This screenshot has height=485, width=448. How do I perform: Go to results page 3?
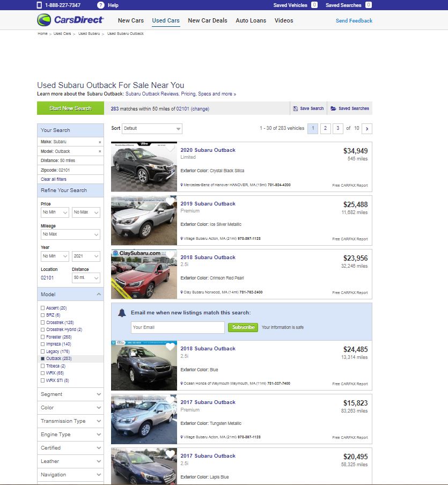[338, 128]
